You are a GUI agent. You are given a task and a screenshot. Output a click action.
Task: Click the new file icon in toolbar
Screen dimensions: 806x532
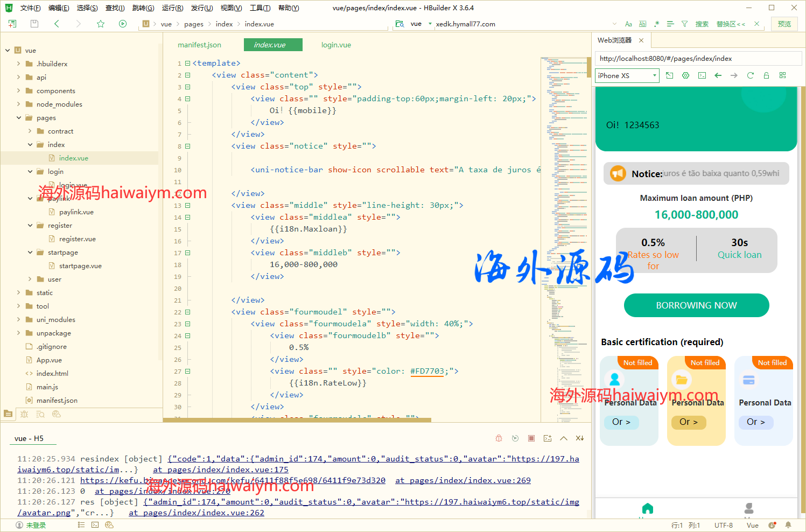point(12,24)
